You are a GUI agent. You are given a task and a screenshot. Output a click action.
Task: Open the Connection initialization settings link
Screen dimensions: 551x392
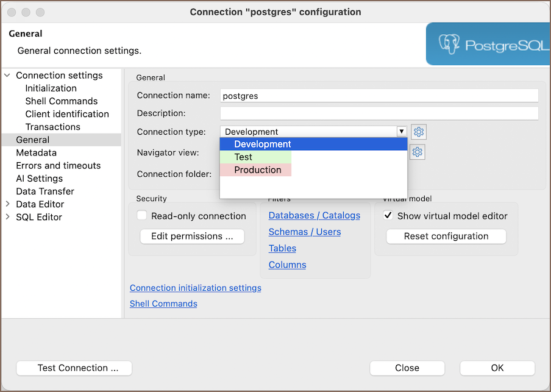195,288
